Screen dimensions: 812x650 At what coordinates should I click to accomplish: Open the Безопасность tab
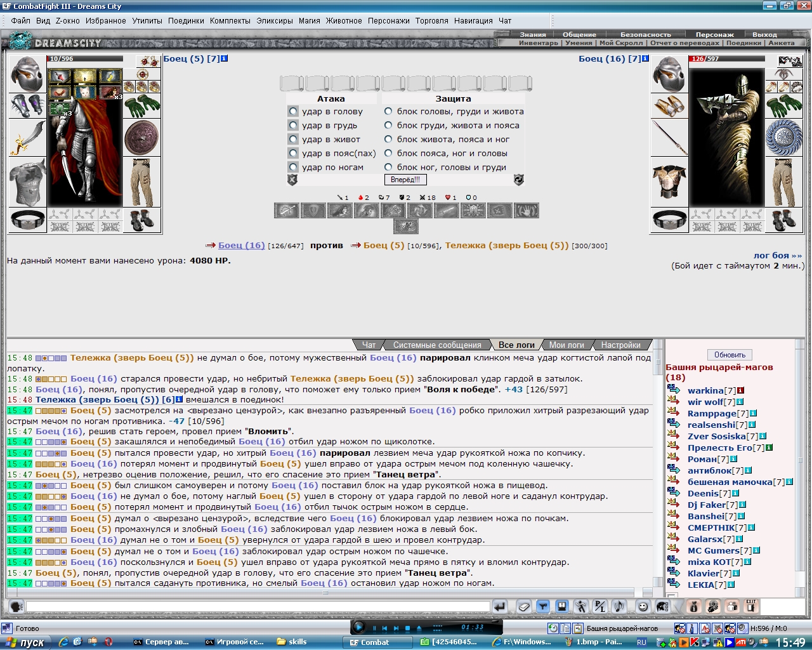[x=645, y=34]
